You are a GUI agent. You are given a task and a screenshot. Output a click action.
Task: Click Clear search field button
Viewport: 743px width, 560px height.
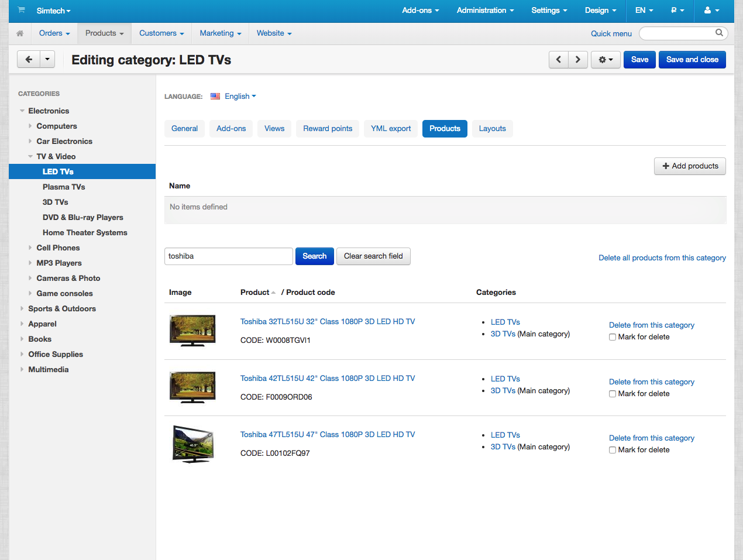click(373, 256)
